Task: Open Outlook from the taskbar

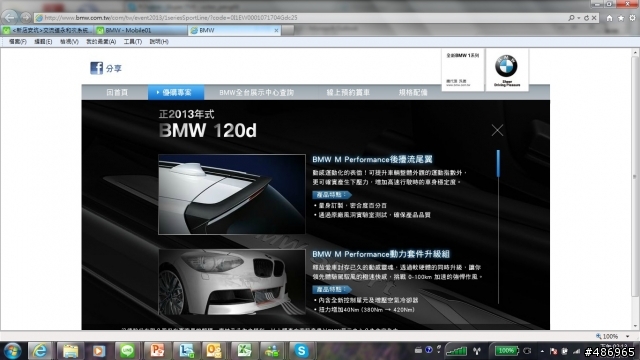Action: 214,351
